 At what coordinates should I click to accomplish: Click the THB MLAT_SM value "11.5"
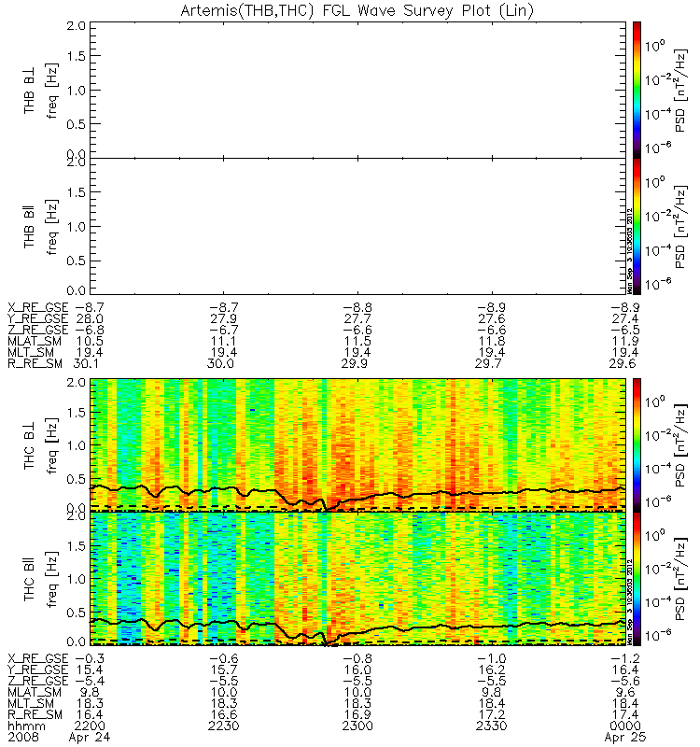[357, 341]
